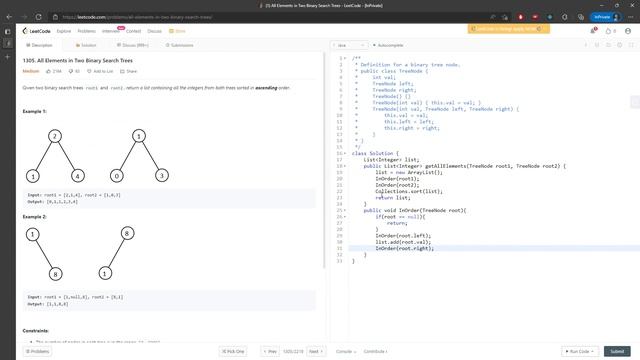Open the Run Code dropdown button
Viewport: 640px width, 360px height.
coord(580,351)
